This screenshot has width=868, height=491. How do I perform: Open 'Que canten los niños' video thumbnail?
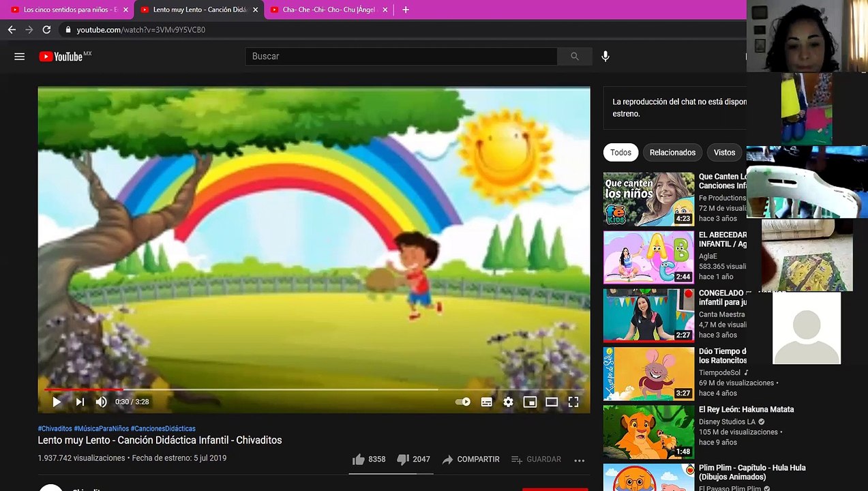tap(648, 198)
